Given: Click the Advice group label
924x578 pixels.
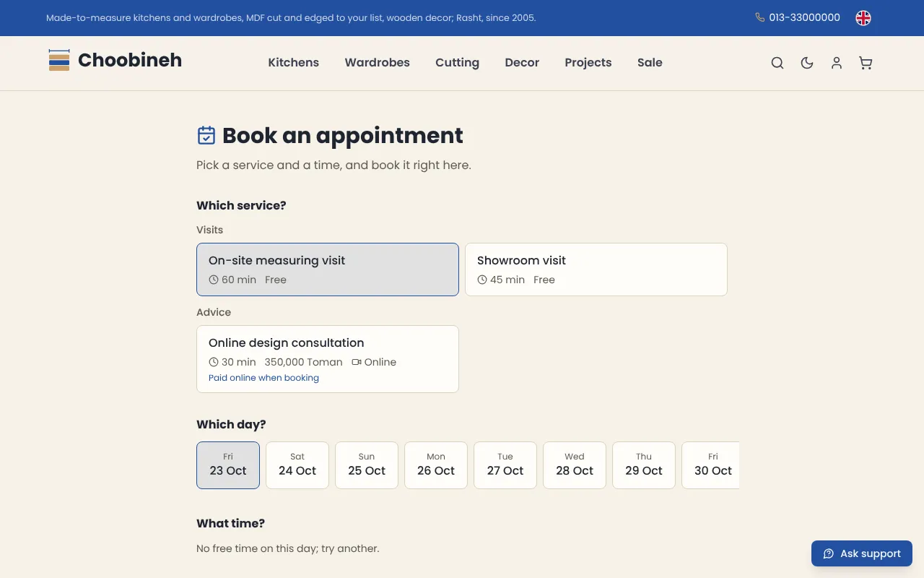Looking at the screenshot, I should pos(214,312).
